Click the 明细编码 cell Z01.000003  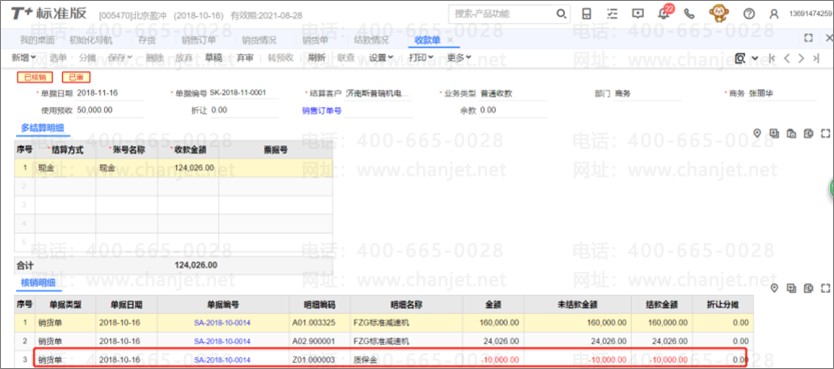pos(320,360)
